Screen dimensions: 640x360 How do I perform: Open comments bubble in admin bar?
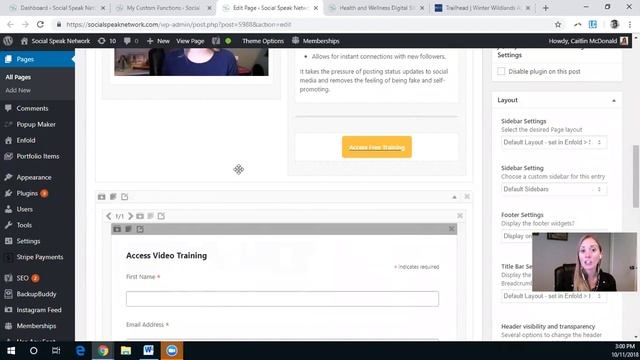click(131, 41)
